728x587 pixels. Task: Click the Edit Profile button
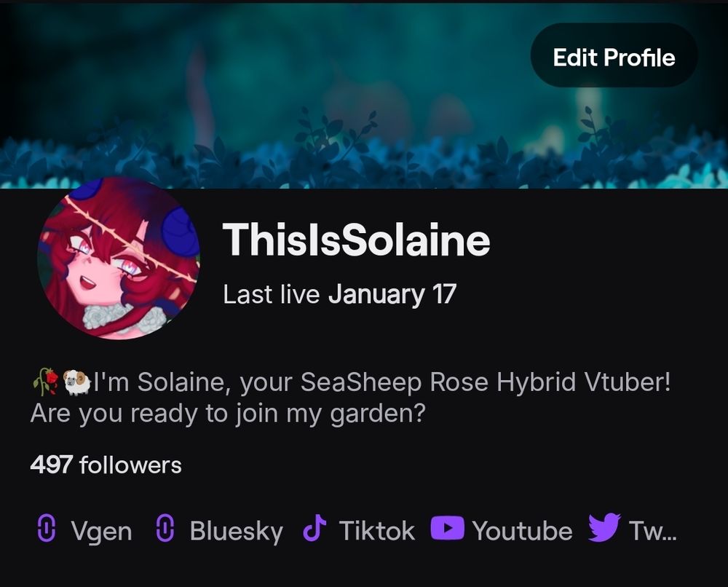point(614,55)
